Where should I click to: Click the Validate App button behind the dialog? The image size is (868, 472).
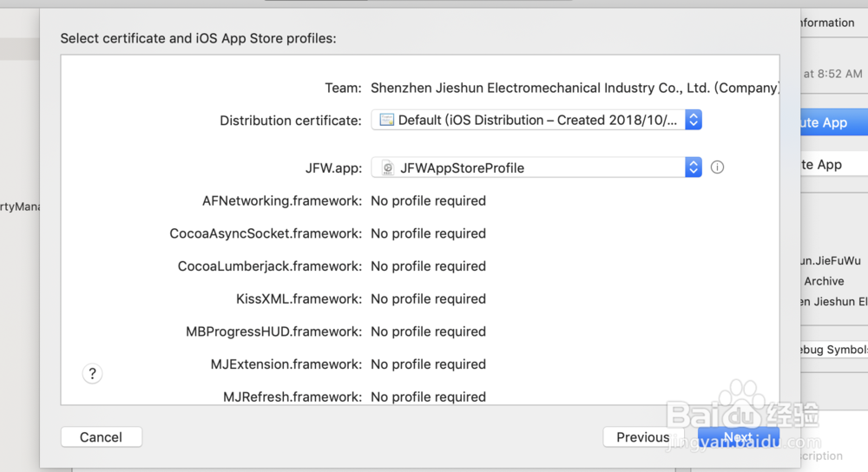coord(825,165)
